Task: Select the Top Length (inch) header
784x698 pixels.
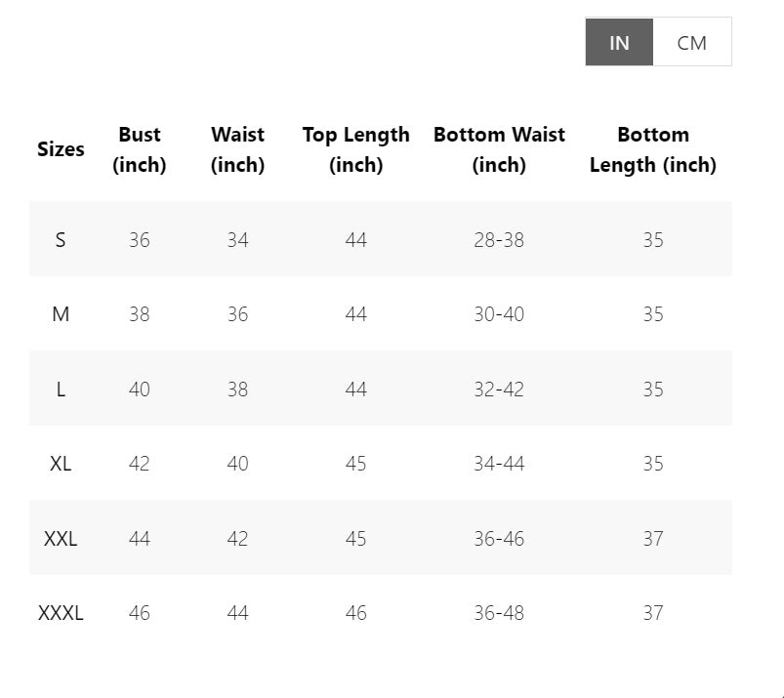Action: click(x=355, y=149)
